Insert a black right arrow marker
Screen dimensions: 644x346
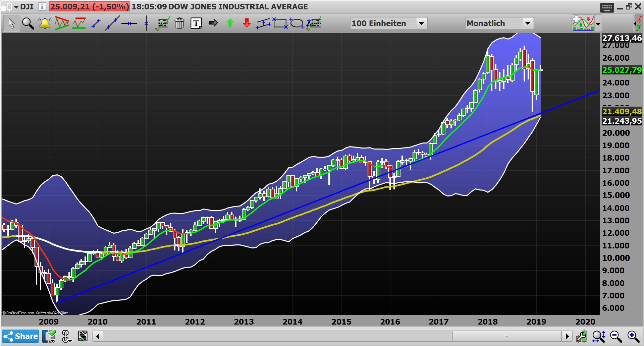pos(213,23)
